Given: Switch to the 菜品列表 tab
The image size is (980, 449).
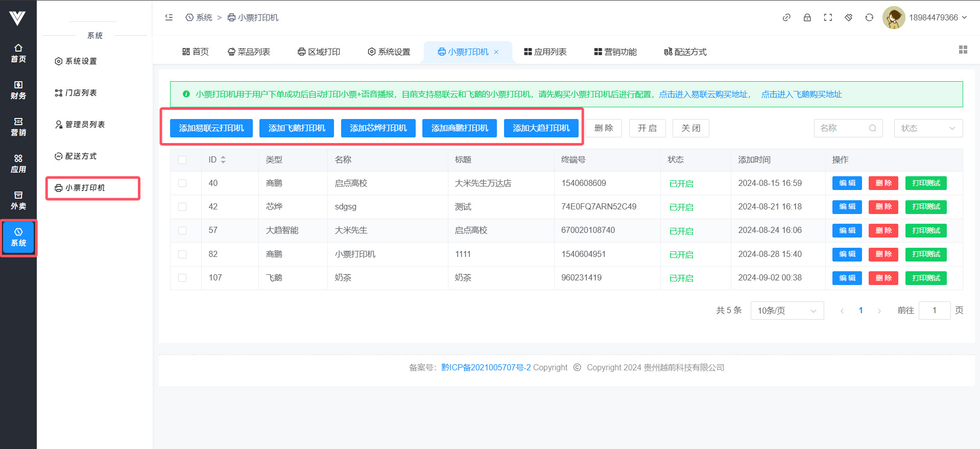Looking at the screenshot, I should 249,52.
